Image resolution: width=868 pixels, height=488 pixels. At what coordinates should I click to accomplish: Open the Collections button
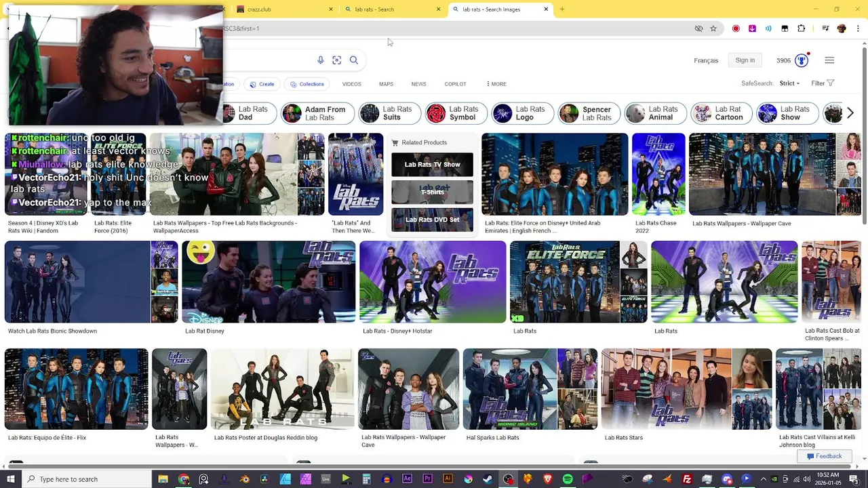(307, 84)
